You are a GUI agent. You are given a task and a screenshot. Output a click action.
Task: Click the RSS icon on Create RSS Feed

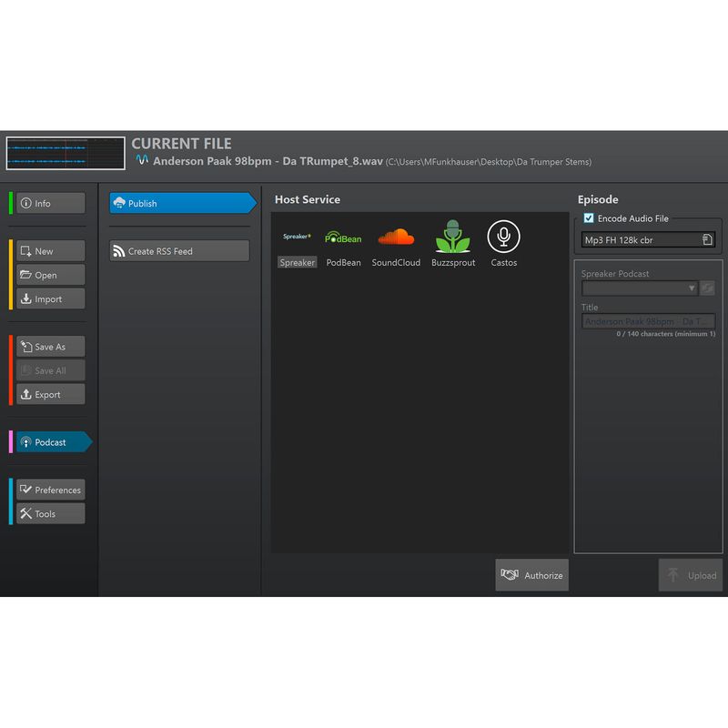pyautogui.click(x=119, y=251)
